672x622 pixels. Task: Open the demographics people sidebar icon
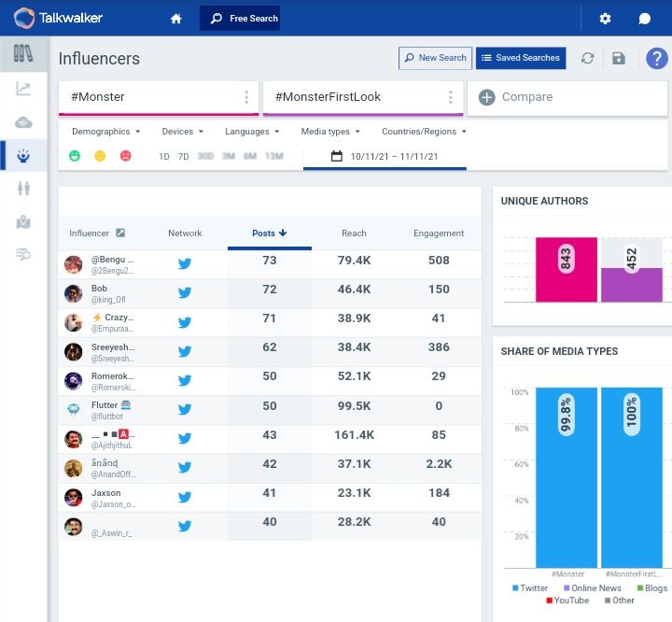click(x=23, y=188)
